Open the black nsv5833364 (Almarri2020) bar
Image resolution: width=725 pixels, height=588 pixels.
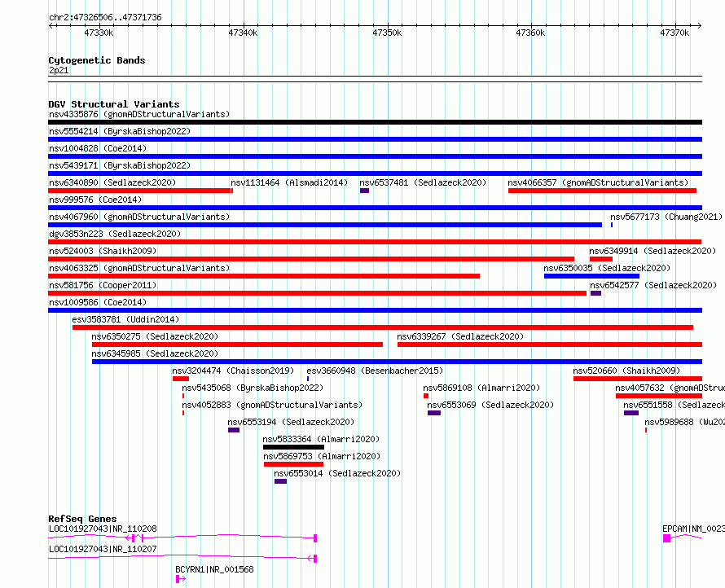point(293,447)
